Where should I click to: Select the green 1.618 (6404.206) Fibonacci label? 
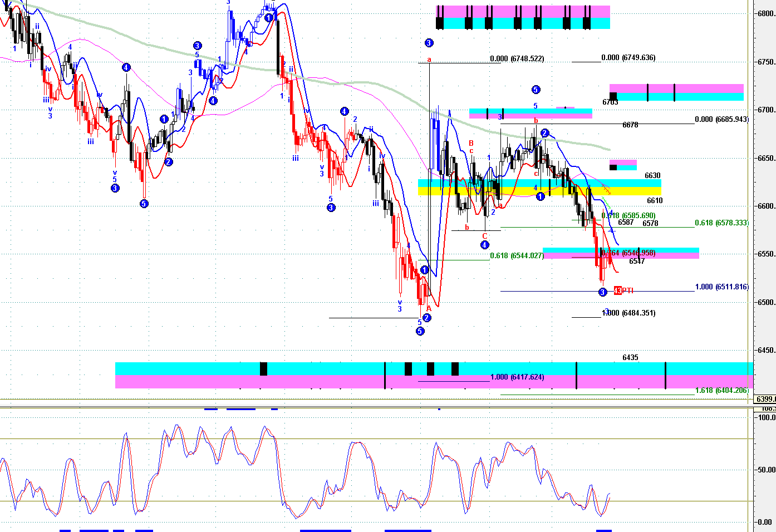(x=721, y=390)
